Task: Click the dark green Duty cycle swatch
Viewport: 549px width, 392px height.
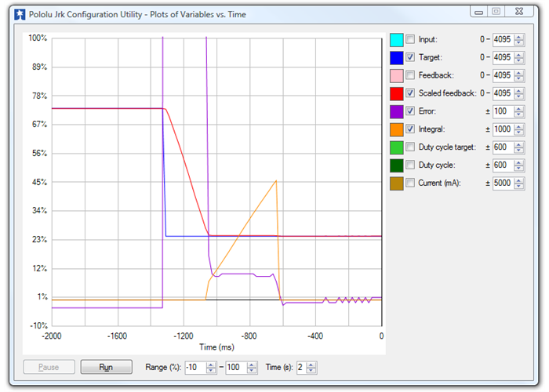Action: (397, 165)
